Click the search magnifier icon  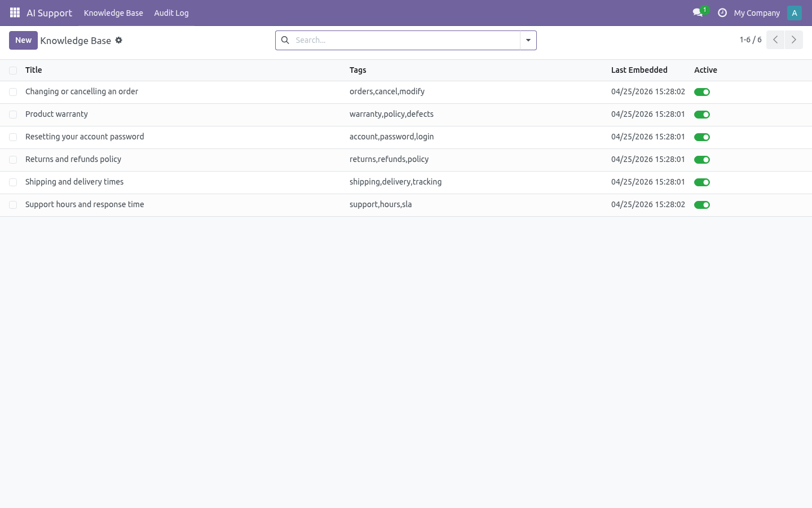(x=285, y=40)
